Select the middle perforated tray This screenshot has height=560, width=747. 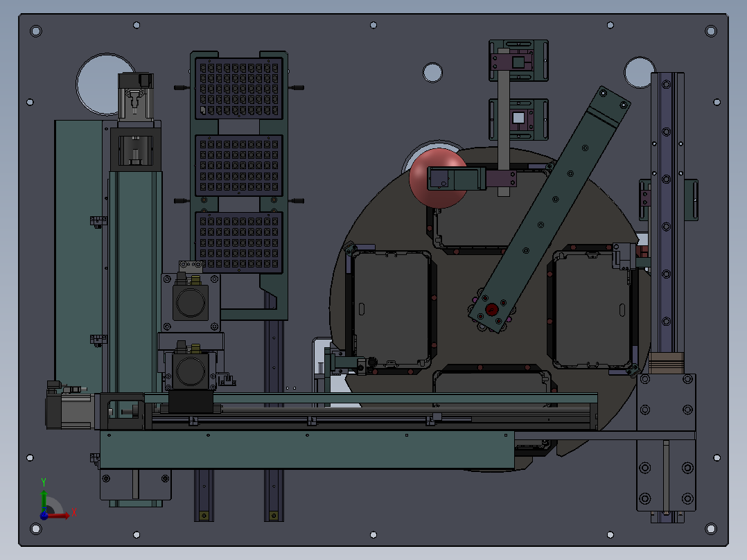click(238, 166)
